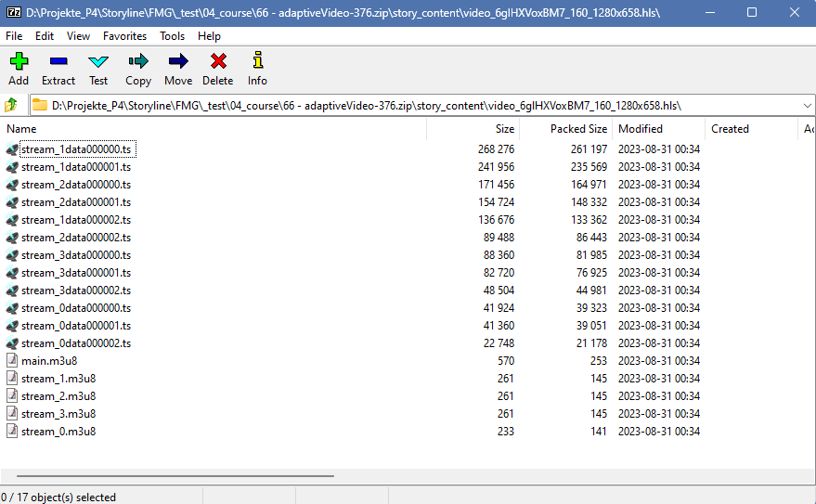Viewport: 816px width, 504px height.
Task: Sort by Size column header
Action: [x=473, y=129]
